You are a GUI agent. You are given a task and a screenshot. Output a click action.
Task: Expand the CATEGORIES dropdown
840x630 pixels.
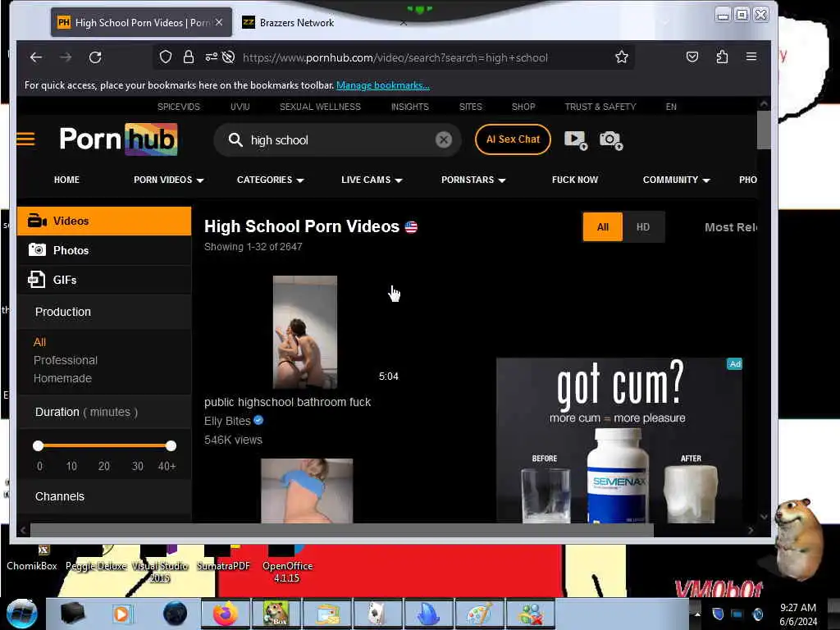(271, 180)
